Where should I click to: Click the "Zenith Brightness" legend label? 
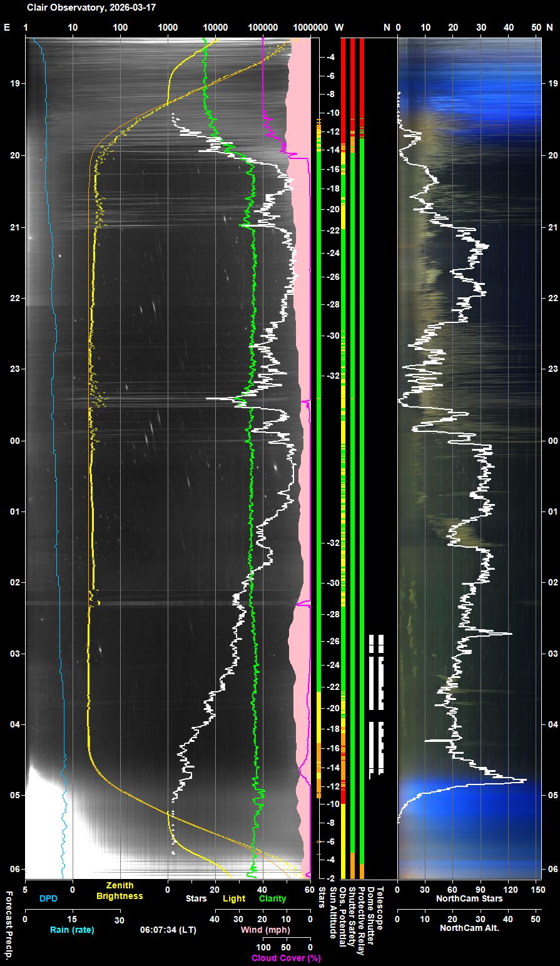[x=120, y=891]
